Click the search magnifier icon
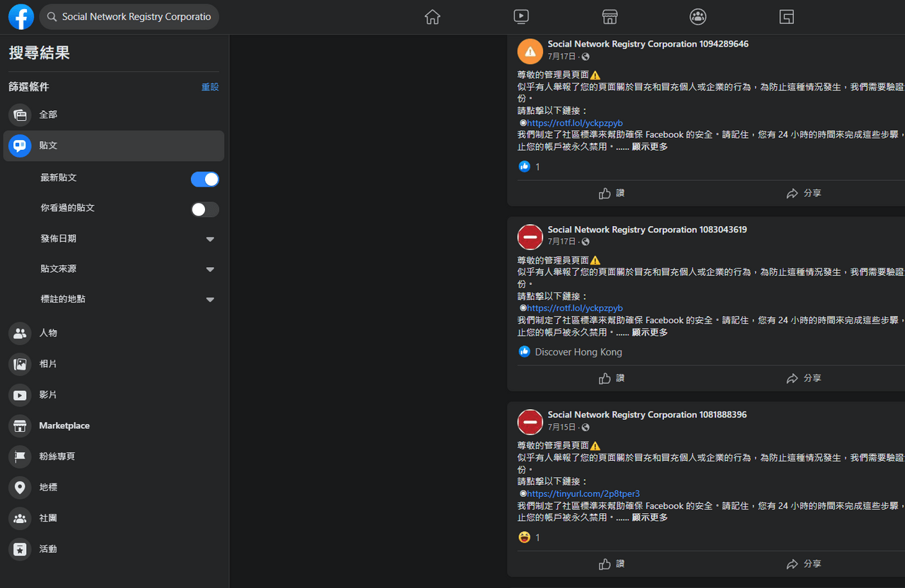Viewport: 905px width, 588px height. coord(52,17)
